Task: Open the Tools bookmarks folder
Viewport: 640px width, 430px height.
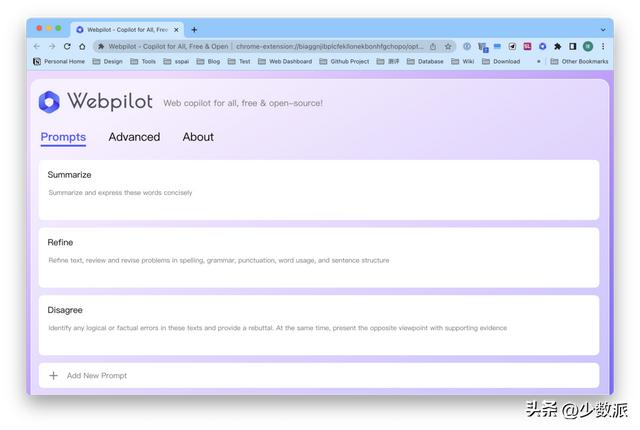Action: coord(143,61)
